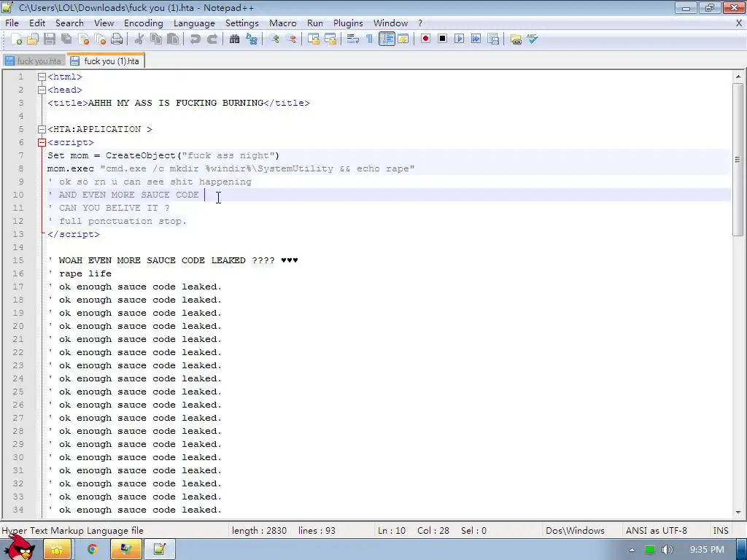Click the folder plugin icon beside spell check
The width and height of the screenshot is (747, 560).
pos(516,39)
